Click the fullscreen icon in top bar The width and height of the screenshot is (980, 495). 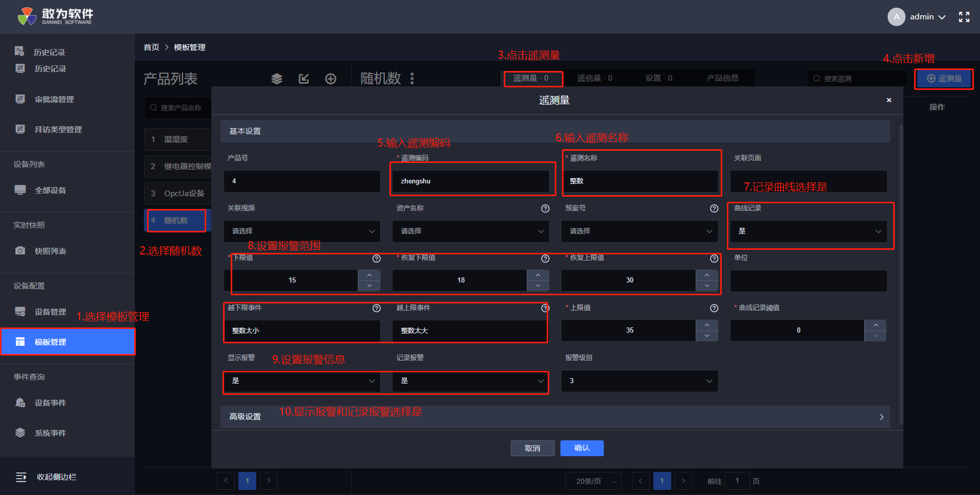964,17
